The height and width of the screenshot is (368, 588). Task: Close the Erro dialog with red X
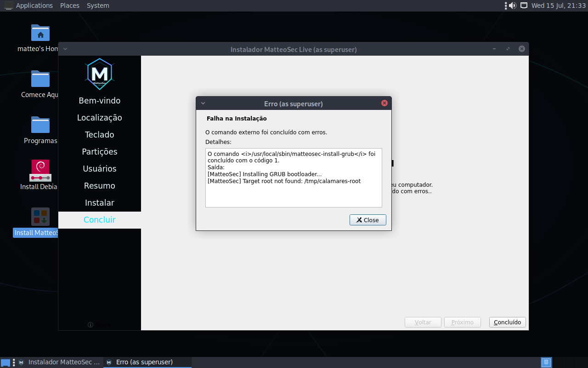coord(384,103)
